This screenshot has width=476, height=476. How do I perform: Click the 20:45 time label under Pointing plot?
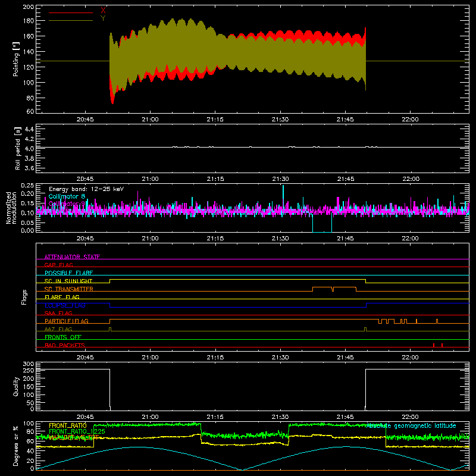pyautogui.click(x=85, y=120)
